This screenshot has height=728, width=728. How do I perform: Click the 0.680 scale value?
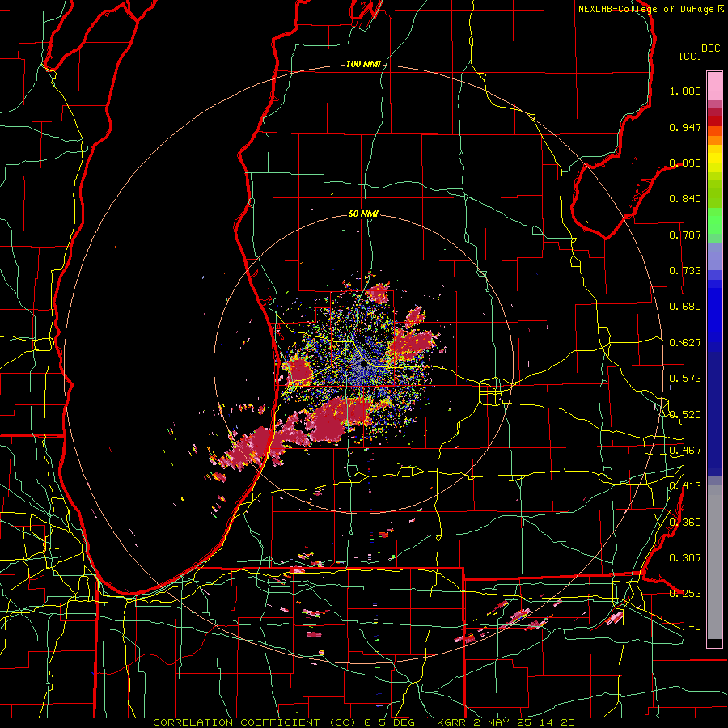click(x=685, y=307)
